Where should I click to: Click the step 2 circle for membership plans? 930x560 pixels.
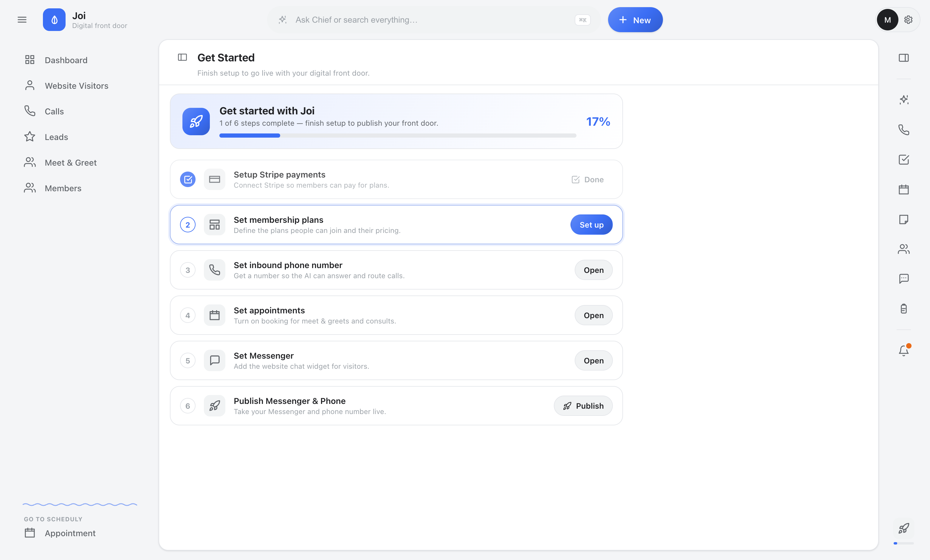point(187,225)
